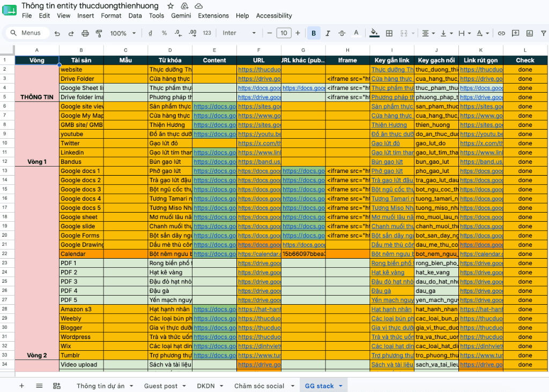Open the Accessibility menu
Image resolution: width=549 pixels, height=392 pixels.
tap(274, 16)
